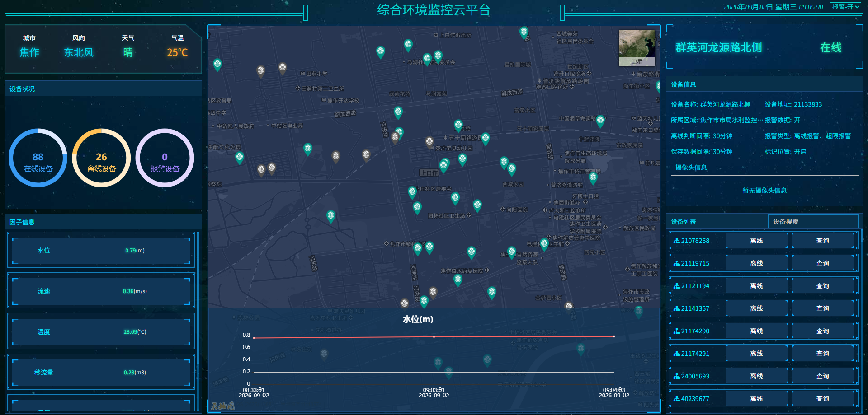Click 离线 status of device 21078268
The image size is (868, 415).
pos(756,241)
